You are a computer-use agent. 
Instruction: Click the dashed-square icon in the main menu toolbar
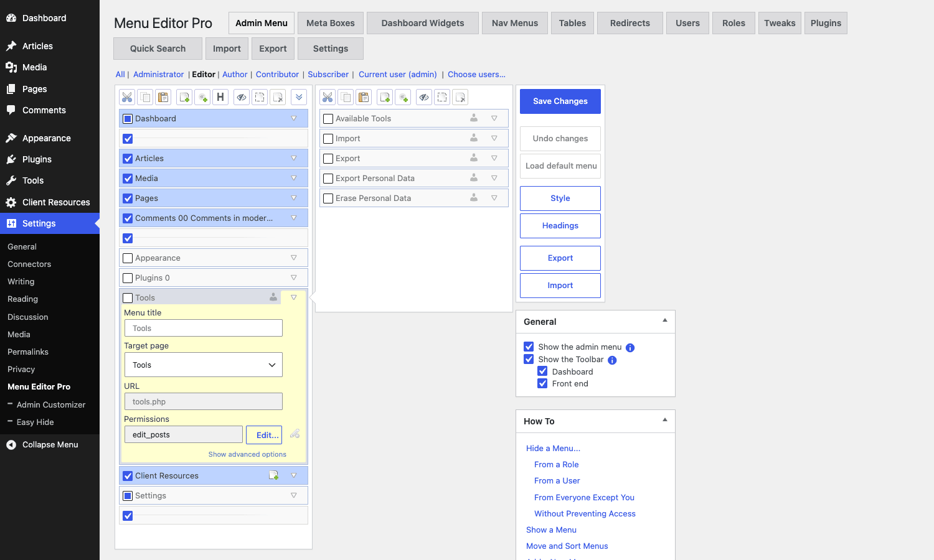[260, 97]
